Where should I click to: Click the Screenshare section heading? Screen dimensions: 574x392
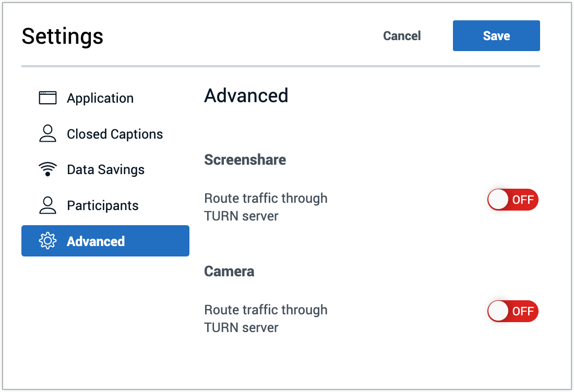(x=245, y=160)
